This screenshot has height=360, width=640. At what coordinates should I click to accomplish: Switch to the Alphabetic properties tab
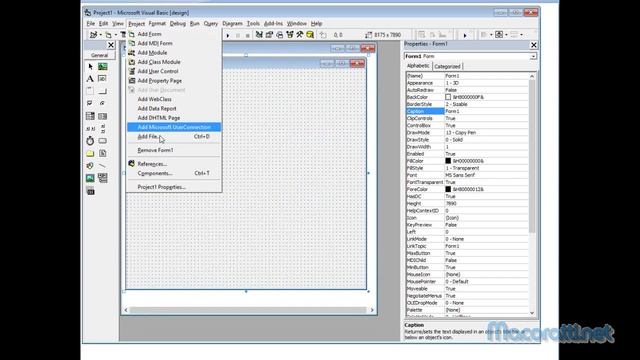point(418,66)
